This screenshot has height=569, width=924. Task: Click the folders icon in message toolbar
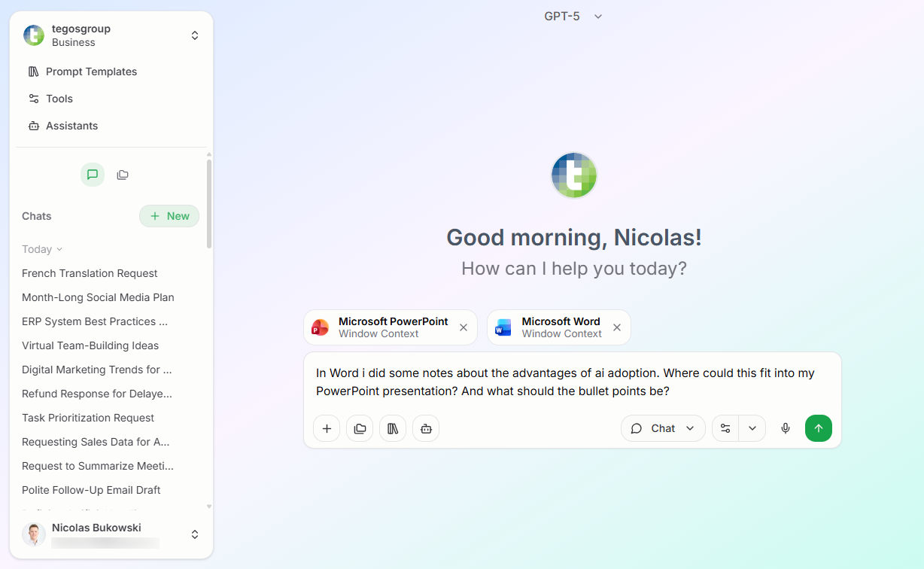(x=360, y=428)
